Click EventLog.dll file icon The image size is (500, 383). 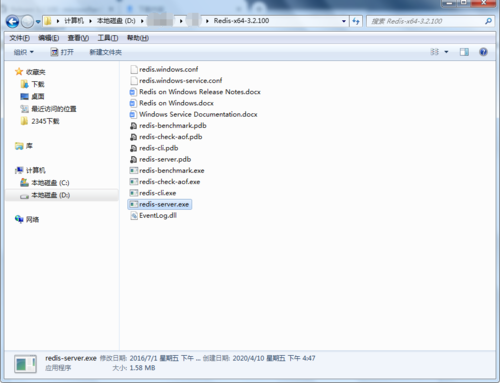coord(133,216)
